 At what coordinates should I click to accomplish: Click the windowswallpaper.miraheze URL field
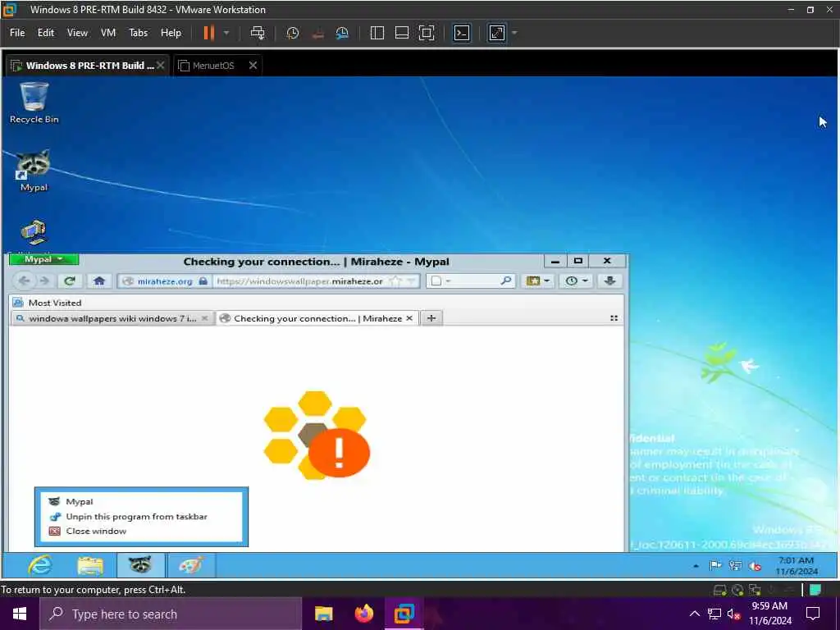point(300,281)
